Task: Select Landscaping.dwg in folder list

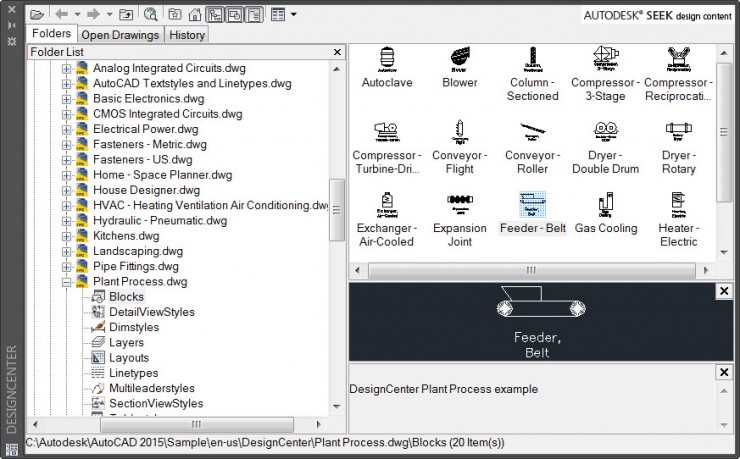Action: [138, 251]
